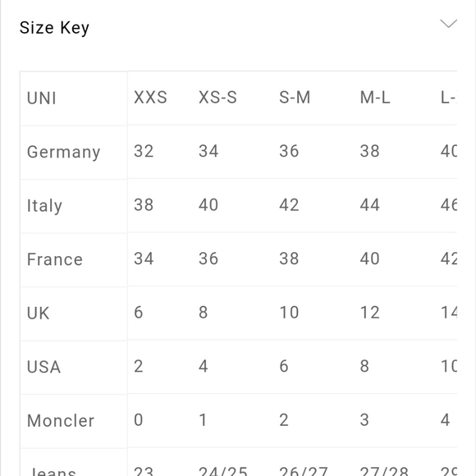Click the XXS column header

pyautogui.click(x=150, y=98)
